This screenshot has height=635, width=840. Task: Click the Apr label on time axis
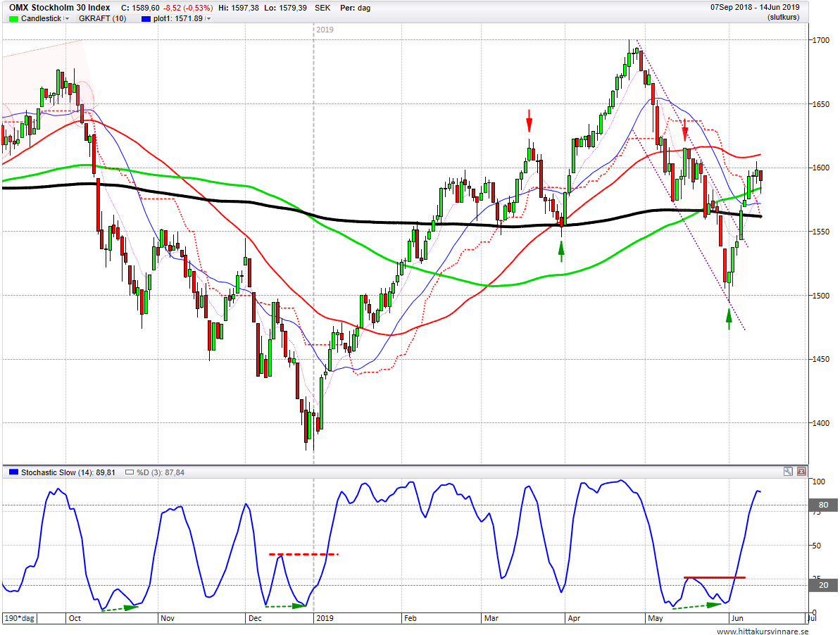point(574,618)
